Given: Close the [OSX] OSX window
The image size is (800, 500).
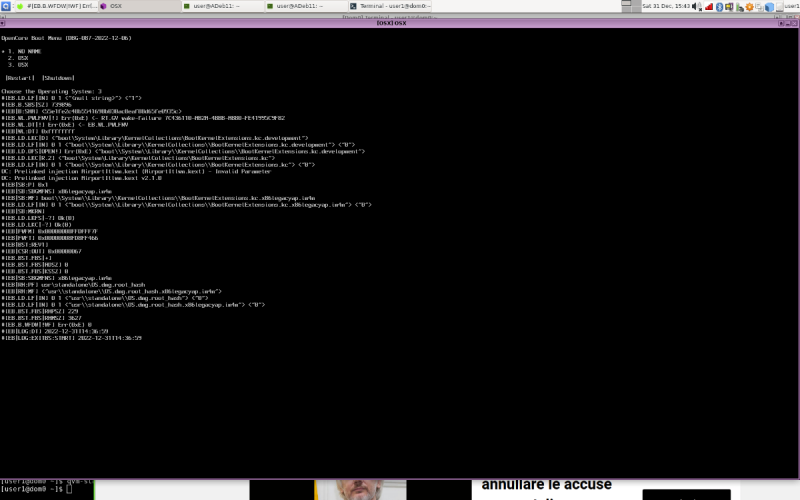Looking at the screenshot, I should coord(794,23).
